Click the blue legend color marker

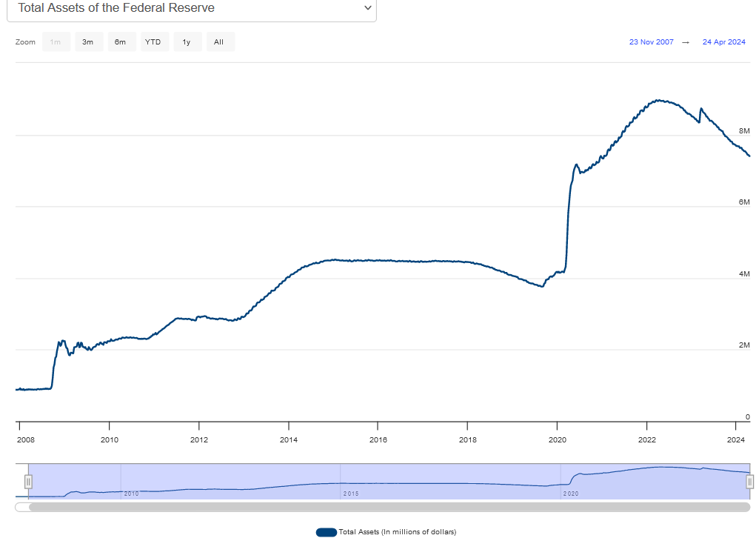pos(327,532)
